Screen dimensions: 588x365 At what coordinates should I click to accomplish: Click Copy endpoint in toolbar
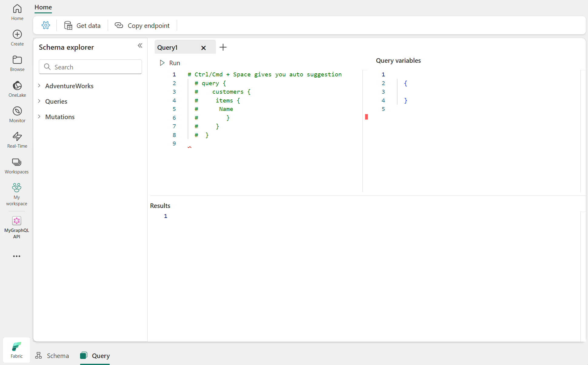pos(142,25)
